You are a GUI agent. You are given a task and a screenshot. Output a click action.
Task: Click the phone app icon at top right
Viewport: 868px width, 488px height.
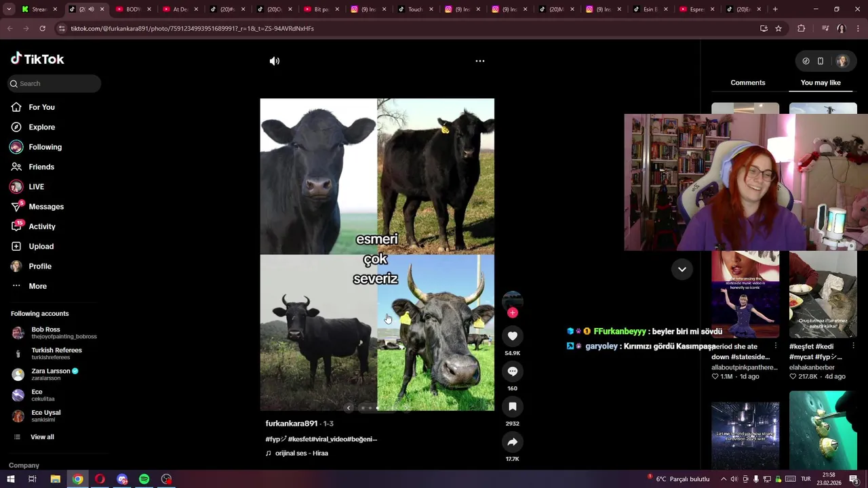pos(821,61)
